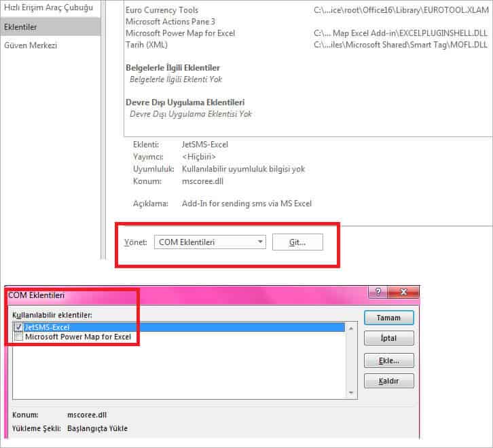
Task: Uncheck the JetSMS-Excel add-in checkbox
Action: (x=18, y=327)
